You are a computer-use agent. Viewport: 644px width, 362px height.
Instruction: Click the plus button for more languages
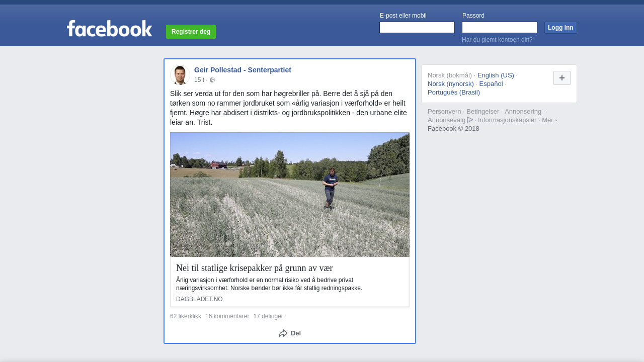click(562, 78)
